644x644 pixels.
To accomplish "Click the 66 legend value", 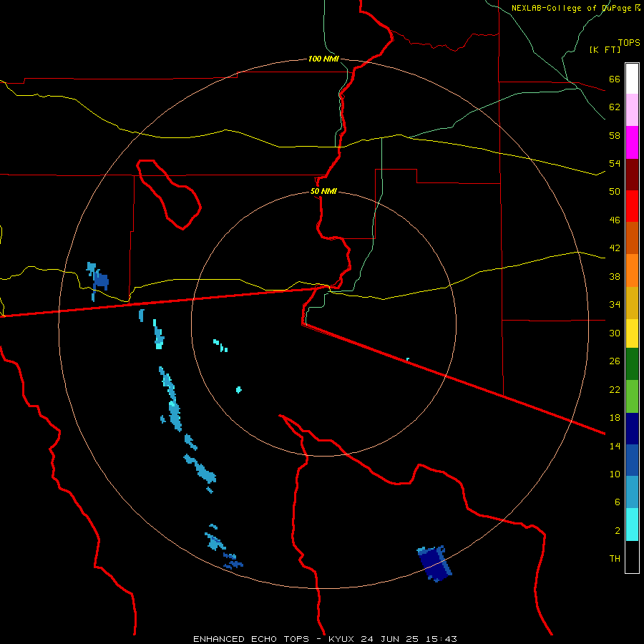I will (x=615, y=79).
